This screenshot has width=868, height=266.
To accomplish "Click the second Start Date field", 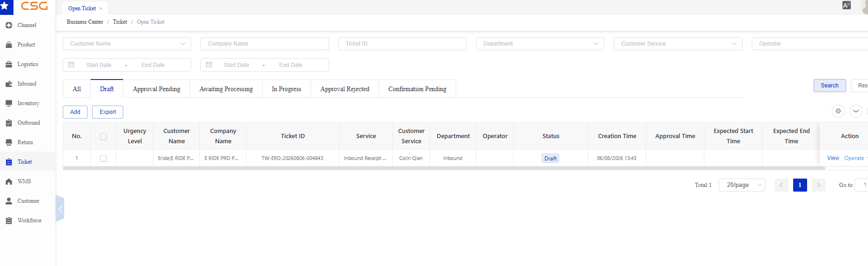I will tap(236, 65).
